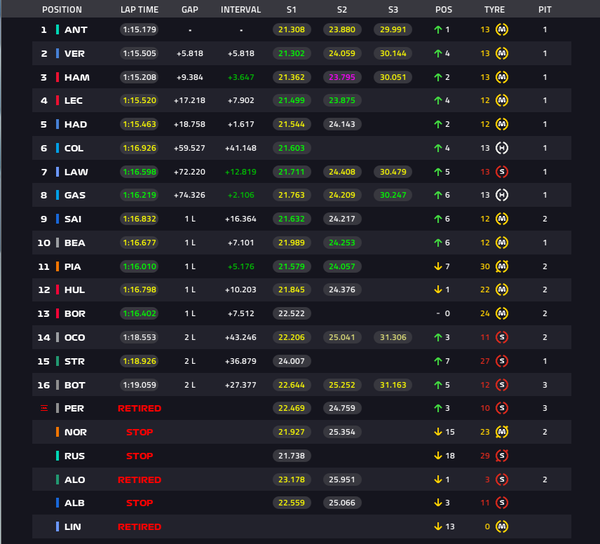Image resolution: width=600 pixels, height=544 pixels.
Task: Select driver ANT in first position
Action: click(76, 29)
